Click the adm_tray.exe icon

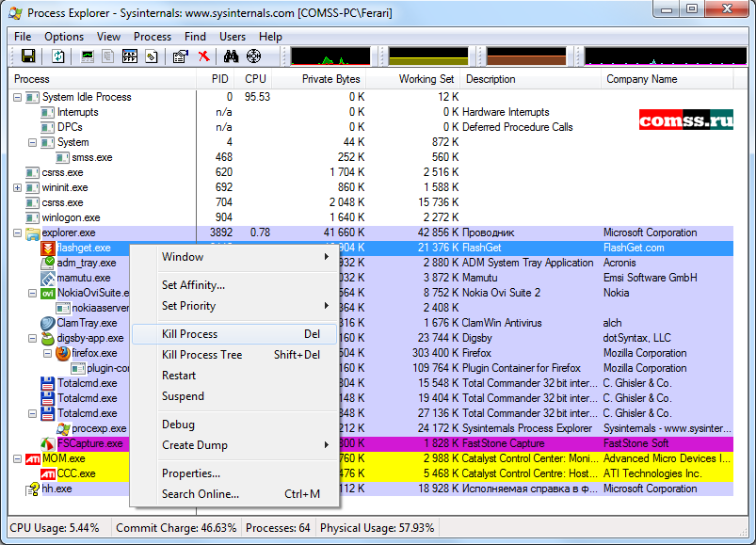point(48,263)
